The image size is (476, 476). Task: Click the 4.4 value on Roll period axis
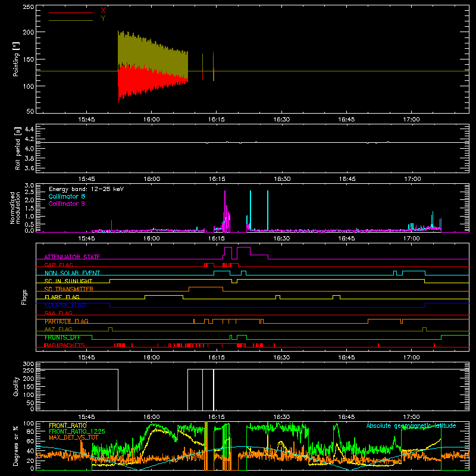[x=29, y=129]
